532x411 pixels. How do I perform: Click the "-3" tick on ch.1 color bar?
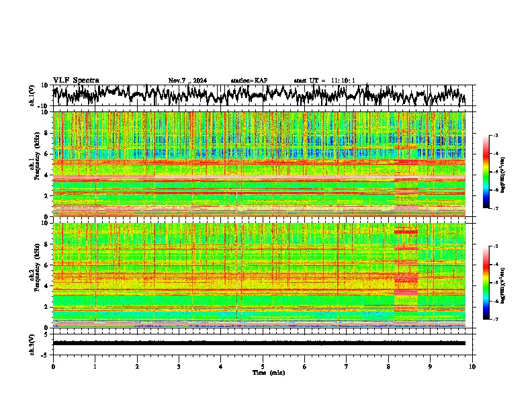tap(496, 135)
